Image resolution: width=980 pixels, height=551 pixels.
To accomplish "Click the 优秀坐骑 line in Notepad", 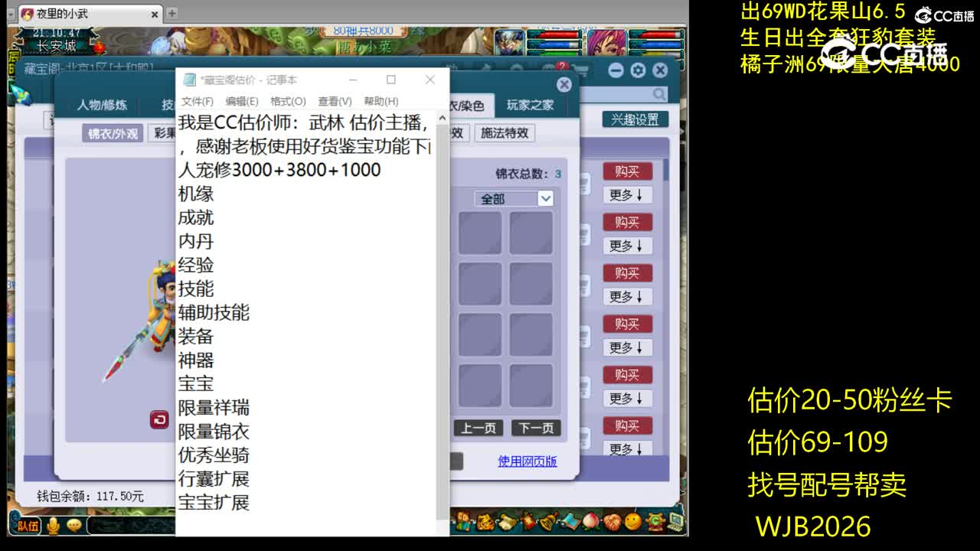I will 214,455.
